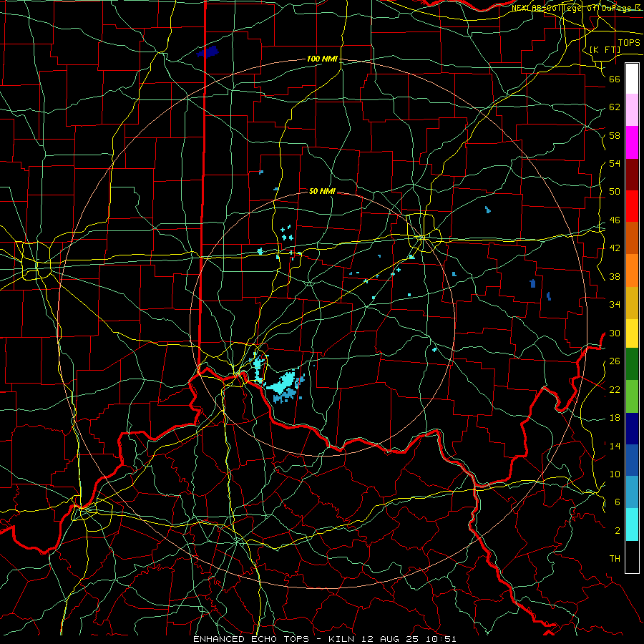The image size is (644, 644).
Task: Click the "[K FT]" units label
Action: (605, 49)
